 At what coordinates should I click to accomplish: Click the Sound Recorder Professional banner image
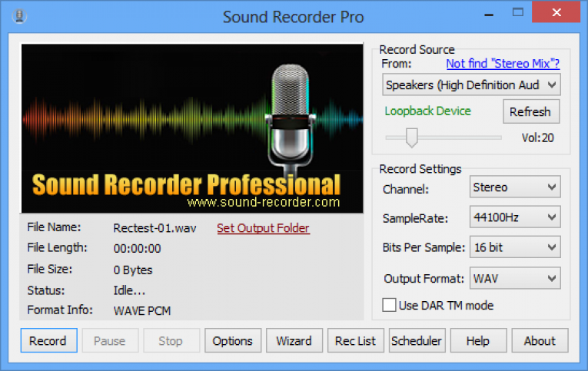click(x=192, y=128)
